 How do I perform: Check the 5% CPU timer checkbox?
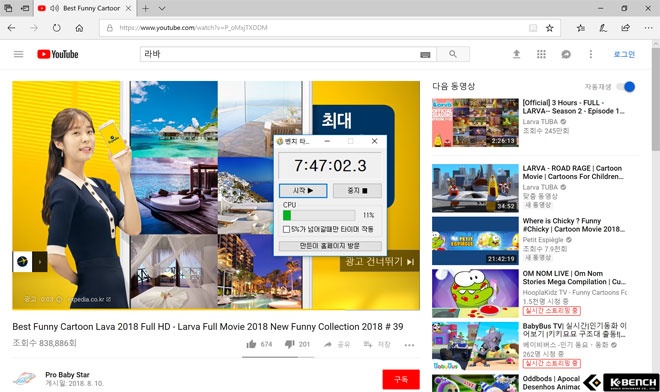[x=286, y=229]
